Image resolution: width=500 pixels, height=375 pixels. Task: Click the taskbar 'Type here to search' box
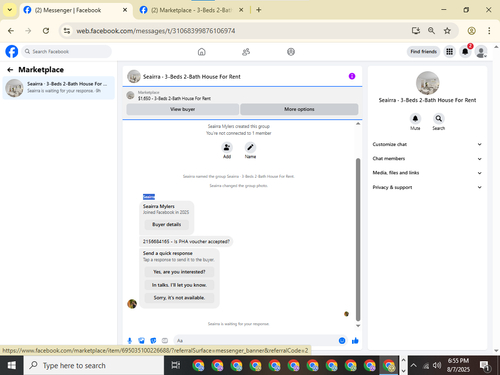pyautogui.click(x=94, y=365)
